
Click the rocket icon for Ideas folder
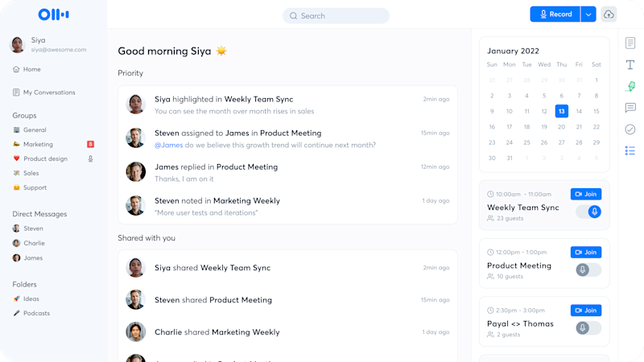pyautogui.click(x=16, y=298)
